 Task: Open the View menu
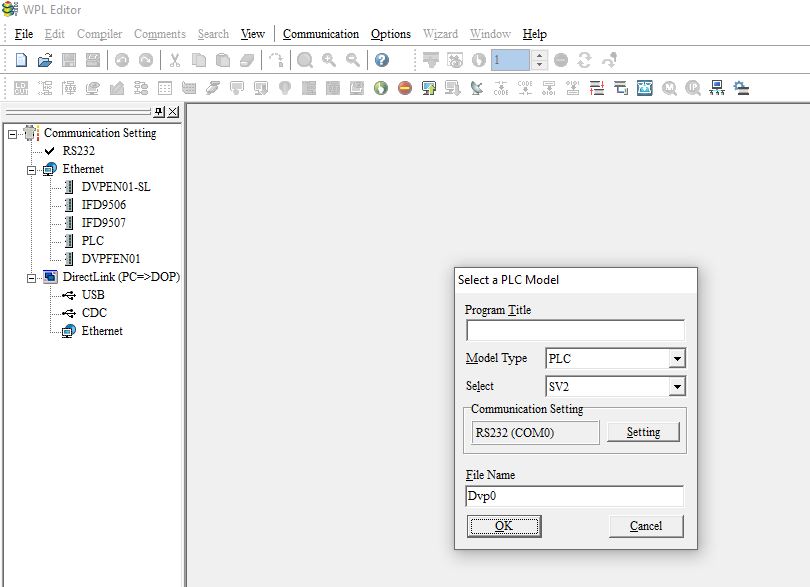coord(253,34)
